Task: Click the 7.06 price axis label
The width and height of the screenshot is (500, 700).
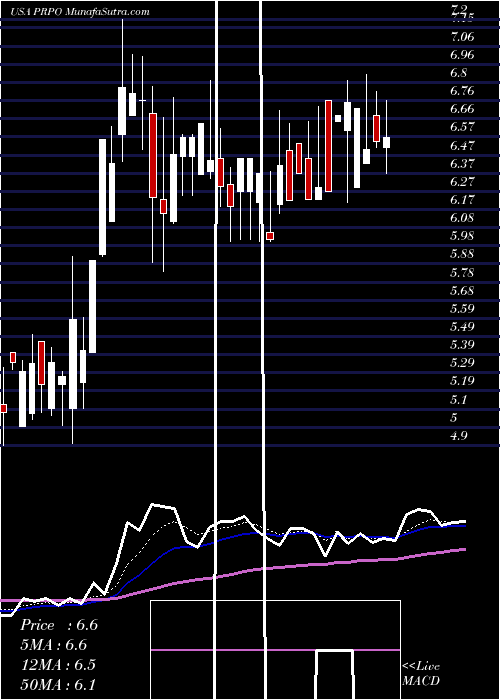Action: (x=462, y=36)
